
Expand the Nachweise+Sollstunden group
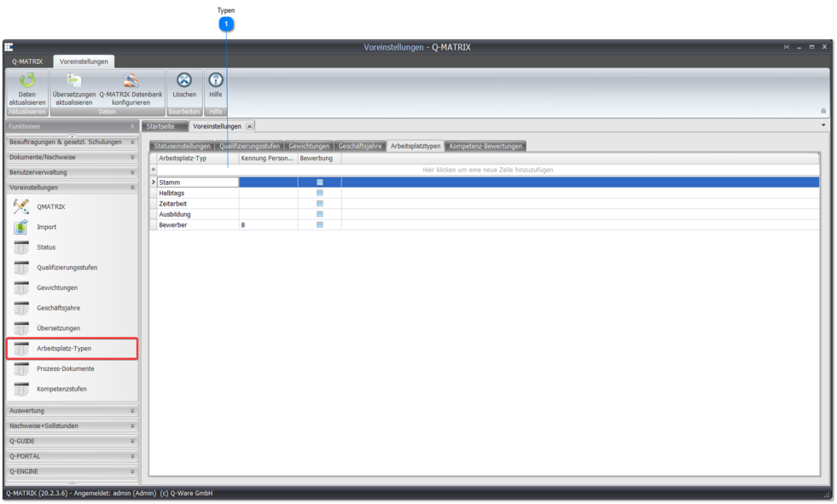(132, 426)
